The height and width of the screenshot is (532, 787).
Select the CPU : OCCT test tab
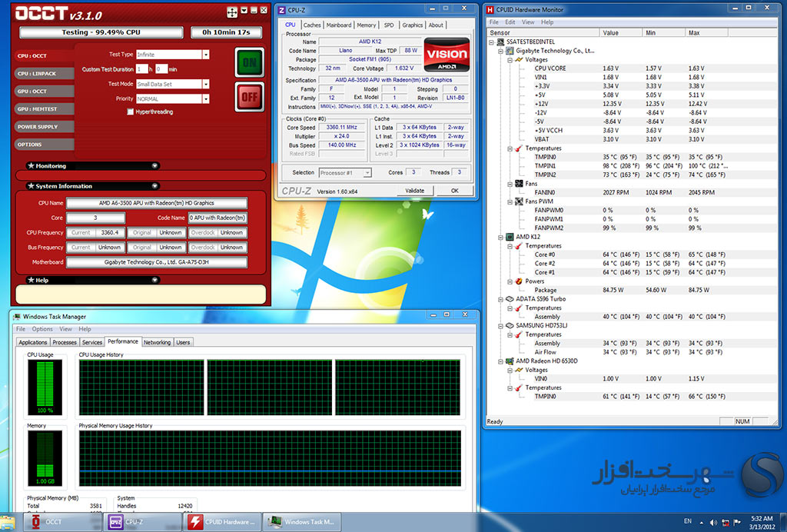coord(44,55)
